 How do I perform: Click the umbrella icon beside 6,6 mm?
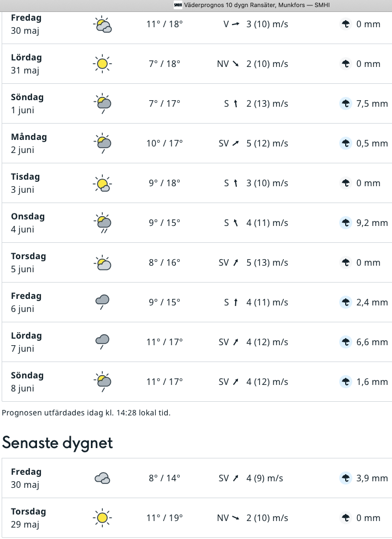(x=346, y=342)
